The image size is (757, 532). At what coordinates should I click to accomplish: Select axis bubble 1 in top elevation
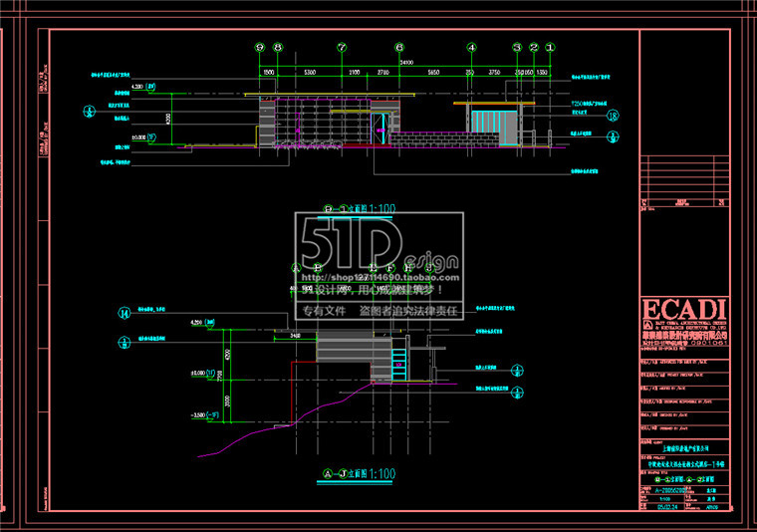point(551,47)
